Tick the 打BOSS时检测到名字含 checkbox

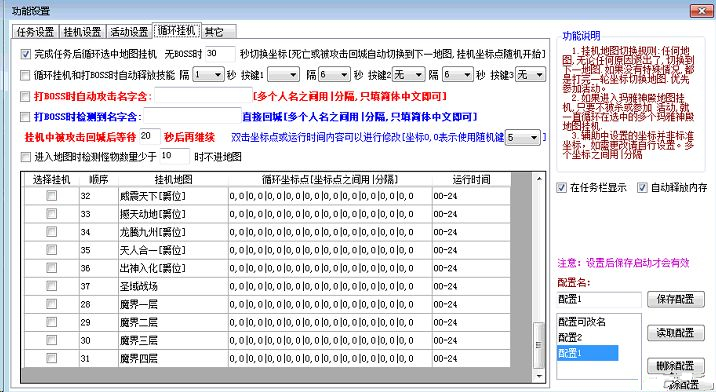click(x=26, y=117)
